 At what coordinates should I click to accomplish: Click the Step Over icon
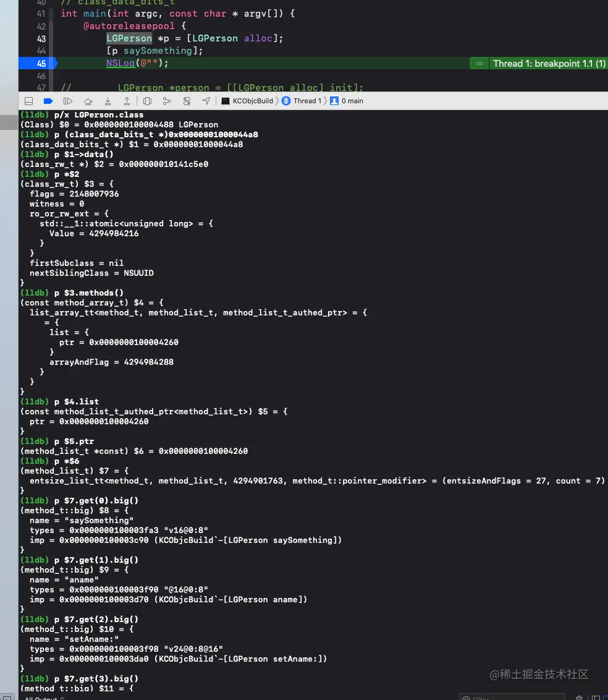pyautogui.click(x=88, y=101)
